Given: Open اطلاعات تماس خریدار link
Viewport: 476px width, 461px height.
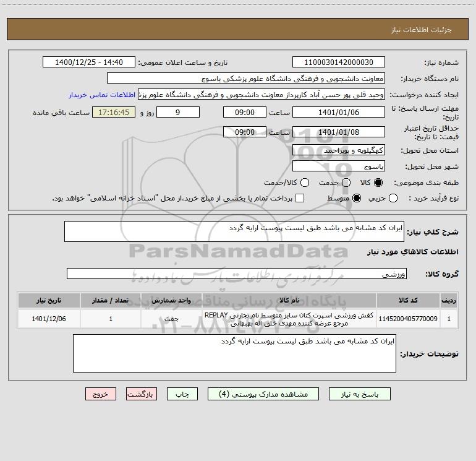Looking at the screenshot, I should tap(102, 95).
